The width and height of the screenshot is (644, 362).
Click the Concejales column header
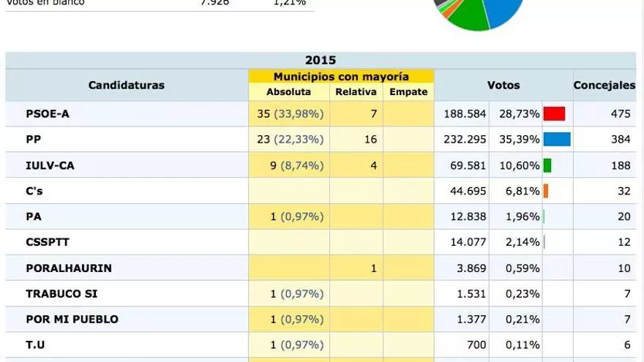tap(604, 86)
